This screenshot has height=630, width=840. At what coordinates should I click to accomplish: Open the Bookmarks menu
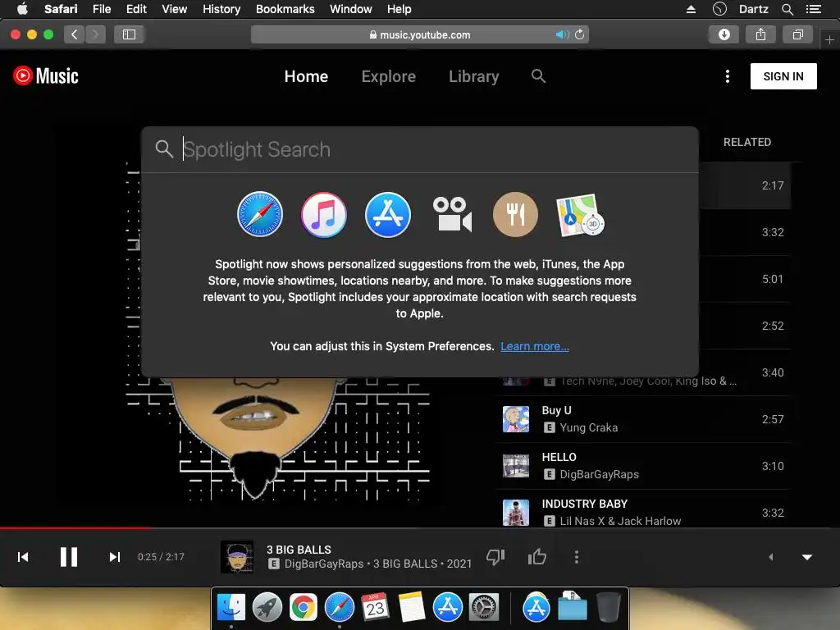tap(285, 9)
